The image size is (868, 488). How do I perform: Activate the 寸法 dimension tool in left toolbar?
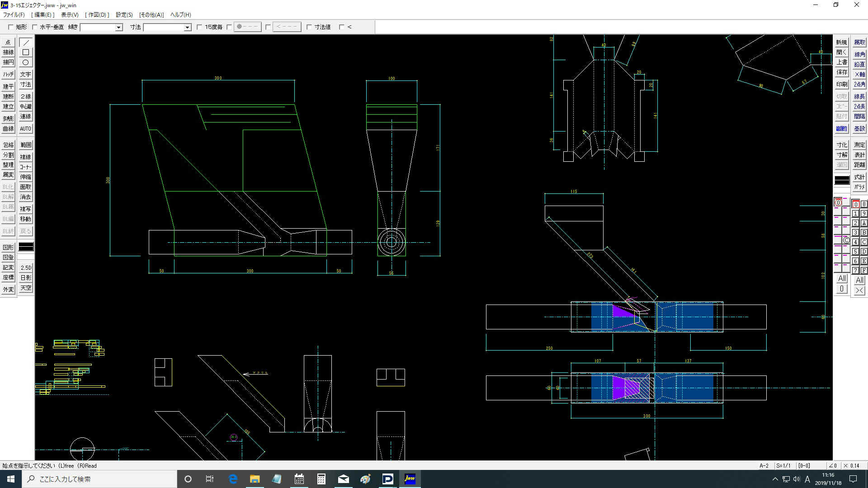(x=26, y=84)
